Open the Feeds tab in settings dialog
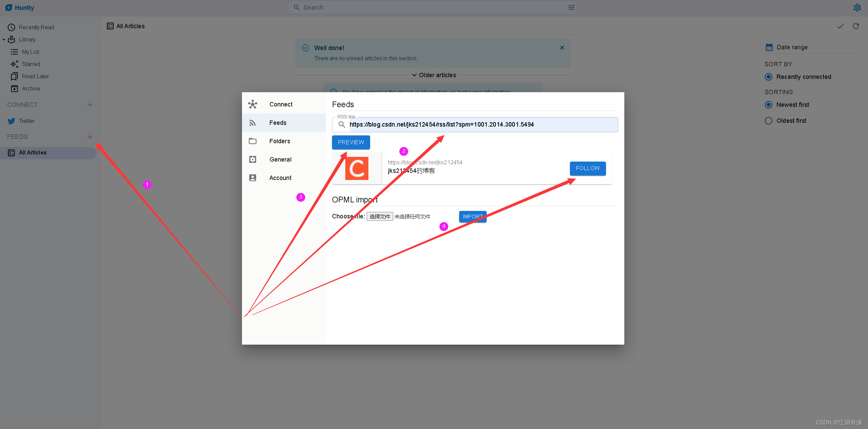The height and width of the screenshot is (429, 868). (278, 122)
